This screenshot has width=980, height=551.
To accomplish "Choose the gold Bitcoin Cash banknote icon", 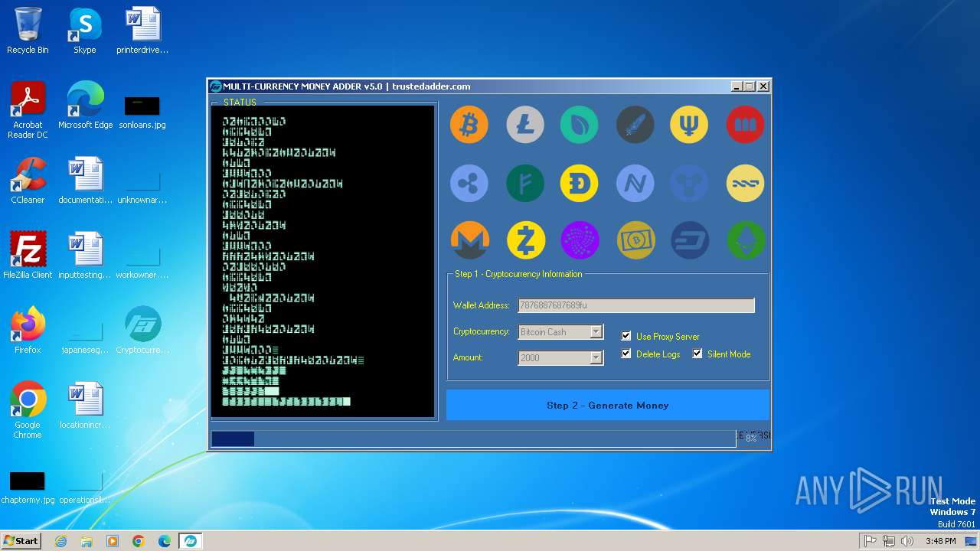I will [635, 240].
